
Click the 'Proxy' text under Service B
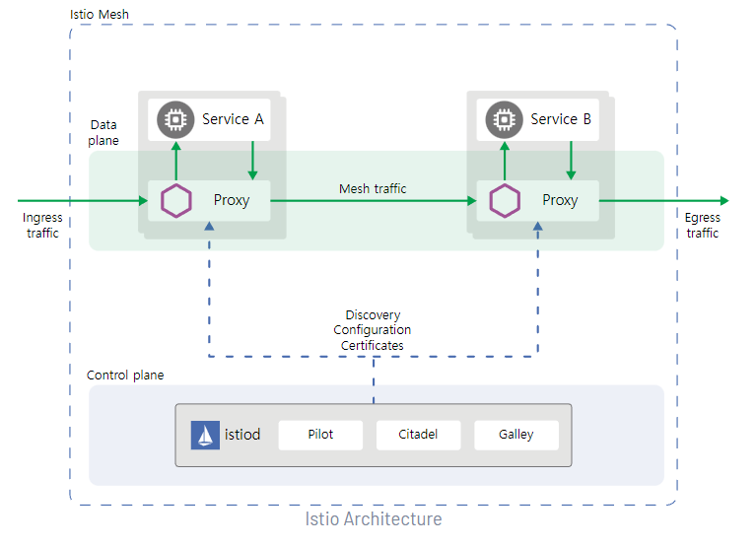tap(560, 200)
